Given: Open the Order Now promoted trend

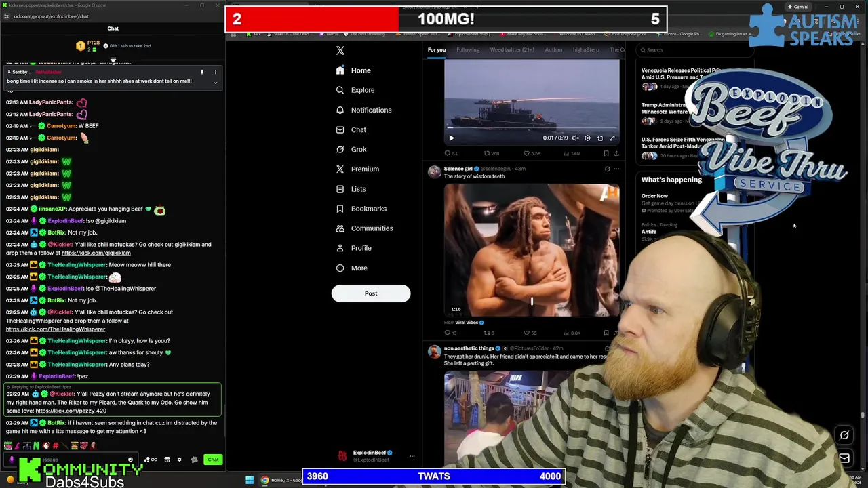Looking at the screenshot, I should (x=654, y=196).
